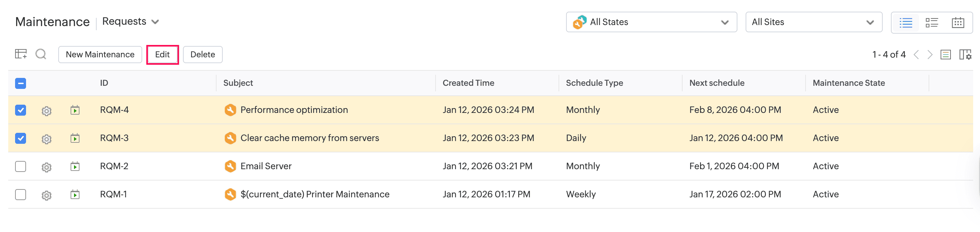Open column settings chooser icon
980x232 pixels.
tap(965, 55)
